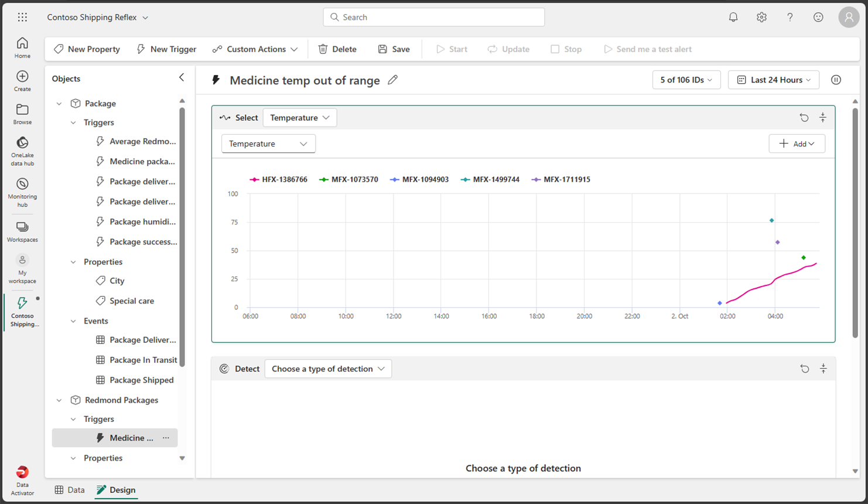The width and height of the screenshot is (868, 504).
Task: Collapse the Triggers group under Redmond Packages
Action: 73,419
